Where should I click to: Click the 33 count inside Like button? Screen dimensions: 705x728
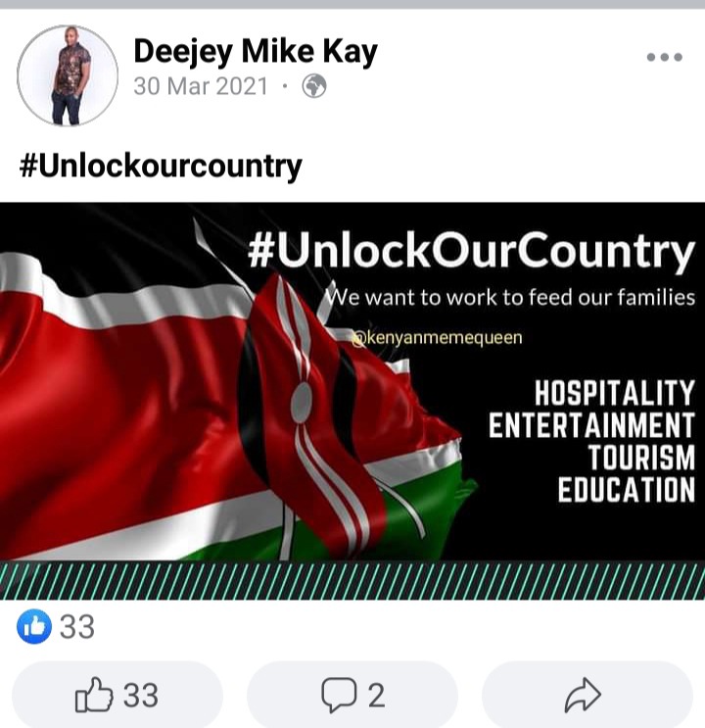tap(141, 696)
